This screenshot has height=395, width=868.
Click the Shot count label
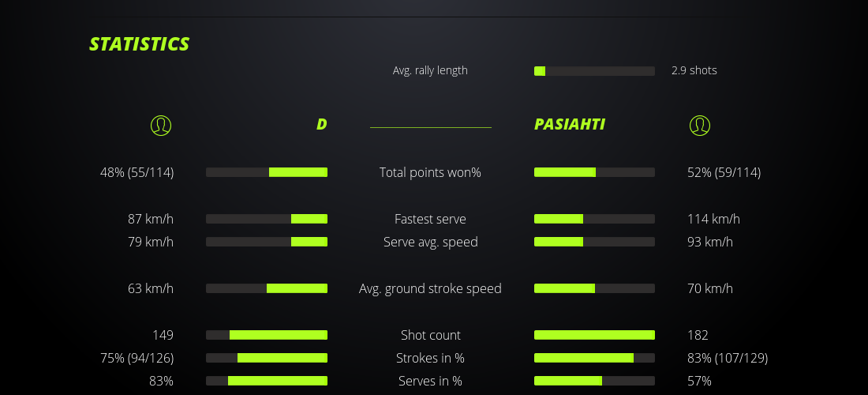click(x=430, y=335)
